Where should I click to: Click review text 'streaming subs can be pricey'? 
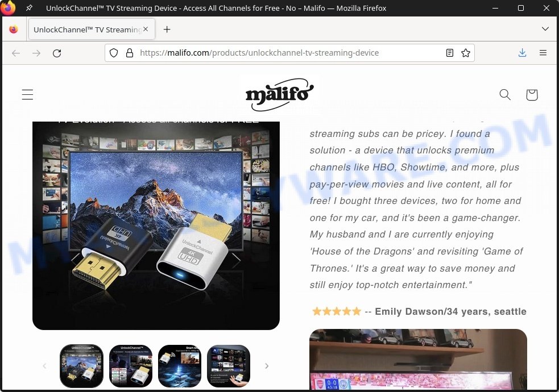pos(378,134)
